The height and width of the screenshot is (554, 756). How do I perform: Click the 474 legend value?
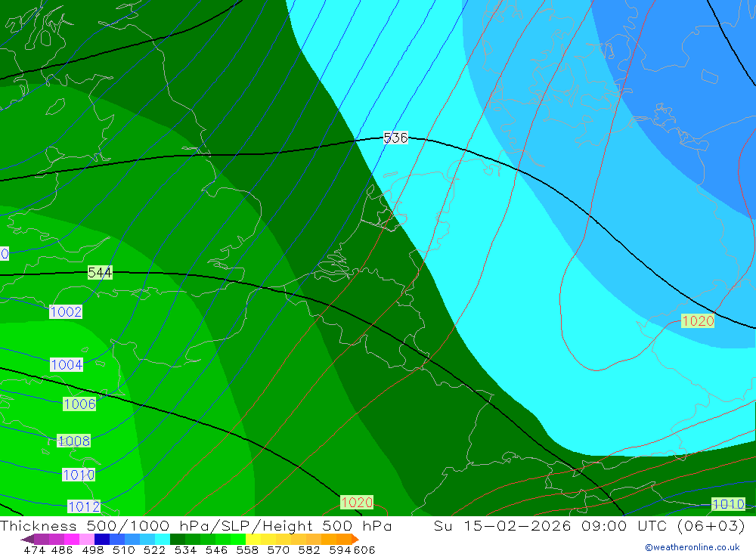pyautogui.click(x=34, y=550)
